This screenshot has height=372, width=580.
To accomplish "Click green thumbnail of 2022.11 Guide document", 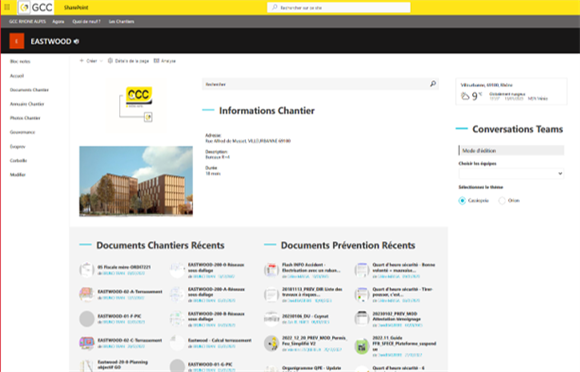I will pyautogui.click(x=362, y=346).
